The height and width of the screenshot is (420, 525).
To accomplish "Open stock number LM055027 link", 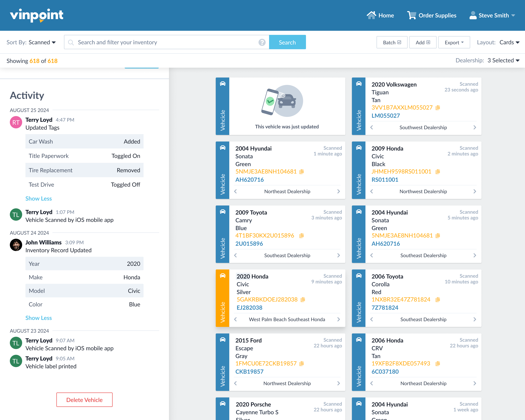I will tap(385, 116).
